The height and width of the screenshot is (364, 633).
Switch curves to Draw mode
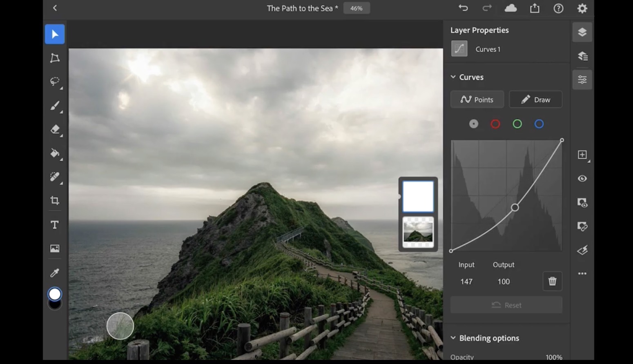point(535,100)
